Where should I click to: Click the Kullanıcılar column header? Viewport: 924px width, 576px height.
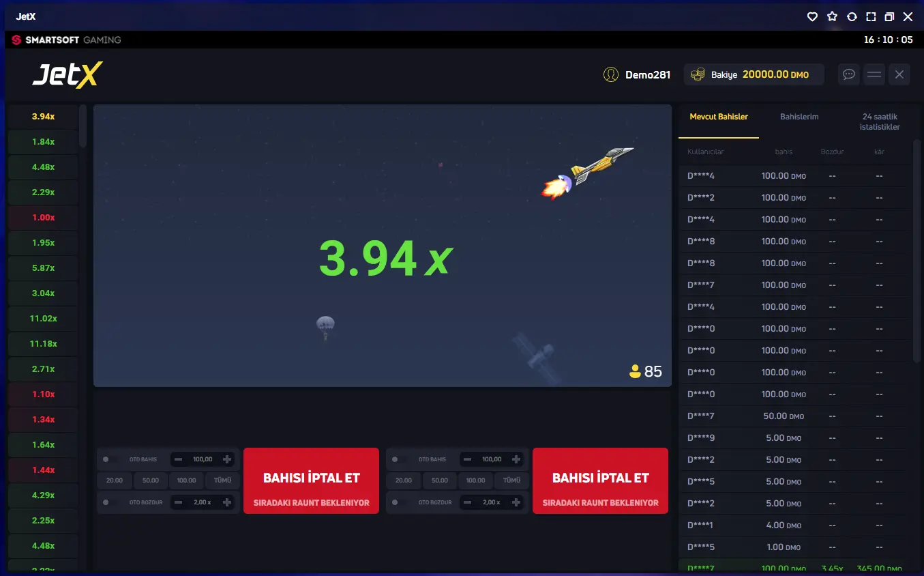pos(705,152)
